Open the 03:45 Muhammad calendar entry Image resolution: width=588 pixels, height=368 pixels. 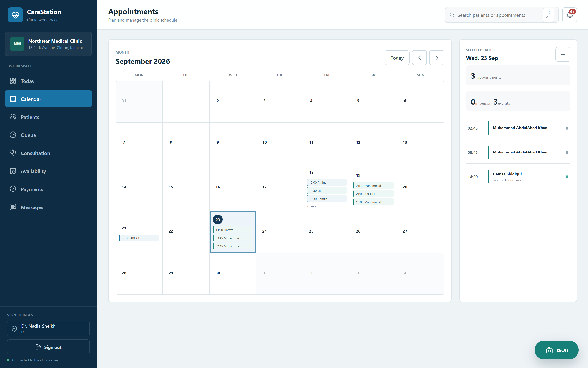pyautogui.click(x=233, y=238)
